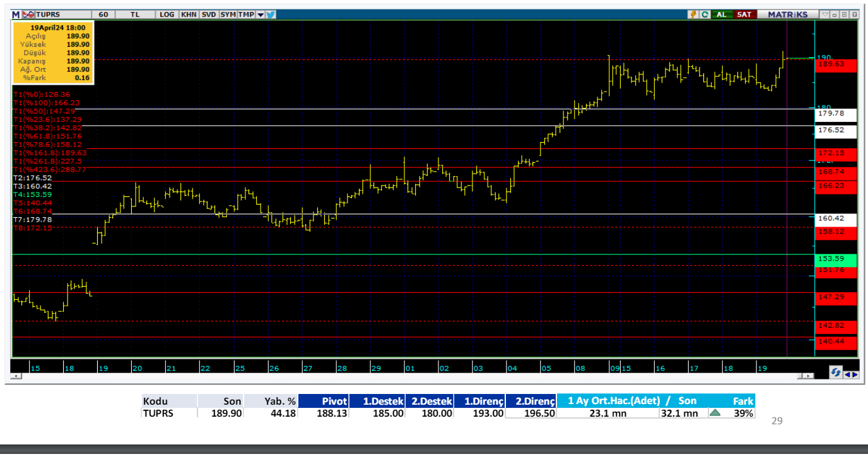
Task: Click the %Fark 0.16 row
Action: [53, 78]
